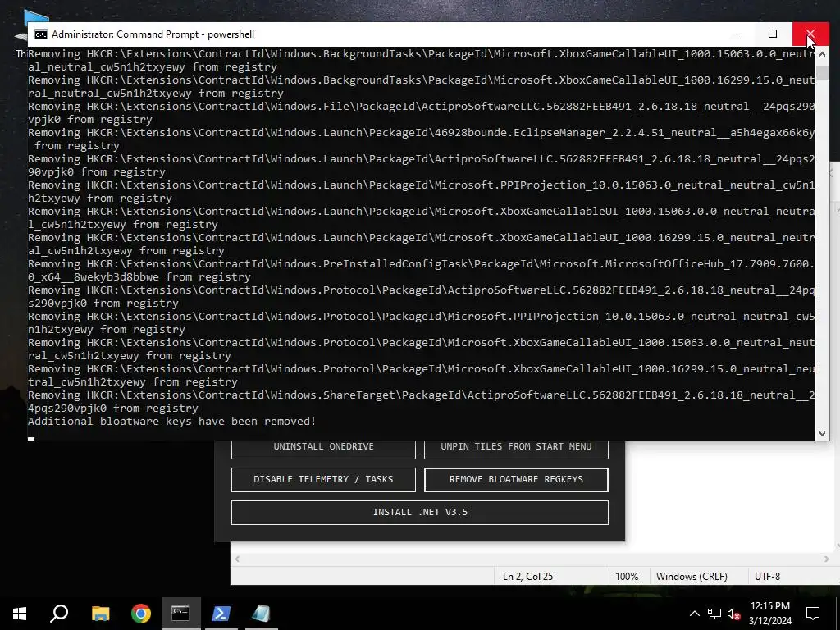Click Unpin Tiles From Start Menu button
Image resolution: width=840 pixels, height=630 pixels.
tap(516, 449)
